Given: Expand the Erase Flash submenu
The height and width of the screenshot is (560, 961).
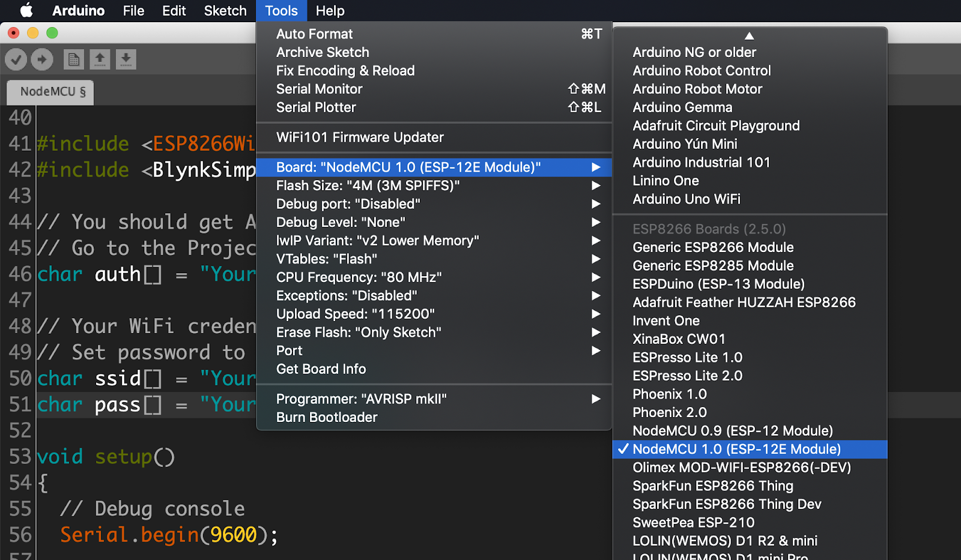Looking at the screenshot, I should click(434, 333).
